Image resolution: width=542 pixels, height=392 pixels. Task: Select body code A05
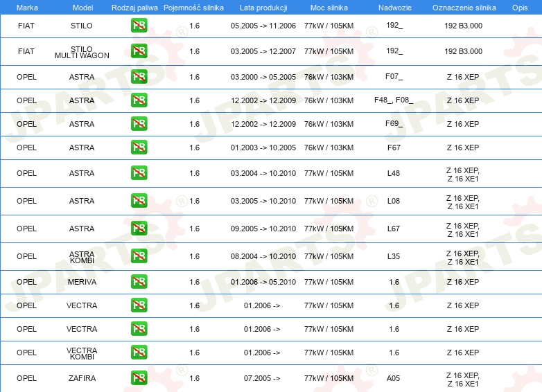(x=394, y=378)
